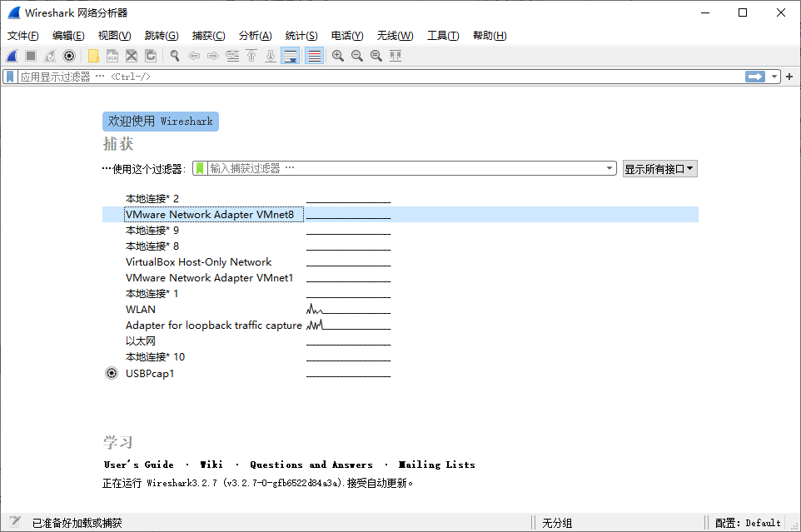801x532 pixels.
Task: Open the Mailing Lists link
Action: 437,465
